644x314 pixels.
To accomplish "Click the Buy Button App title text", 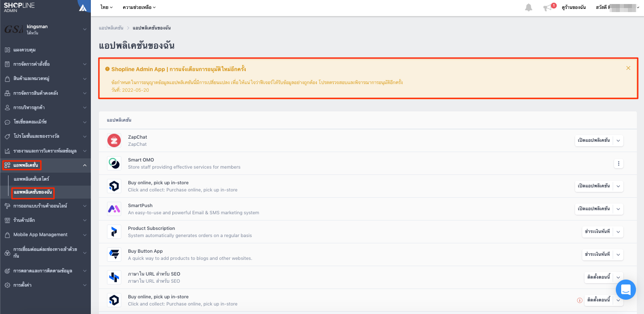I will point(145,251).
